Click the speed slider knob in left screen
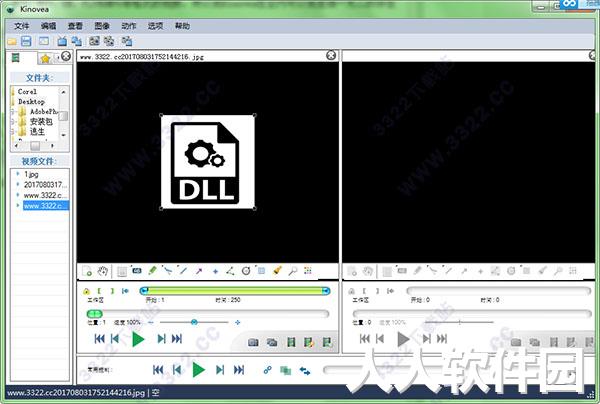This screenshot has width=600, height=404. pos(194,322)
